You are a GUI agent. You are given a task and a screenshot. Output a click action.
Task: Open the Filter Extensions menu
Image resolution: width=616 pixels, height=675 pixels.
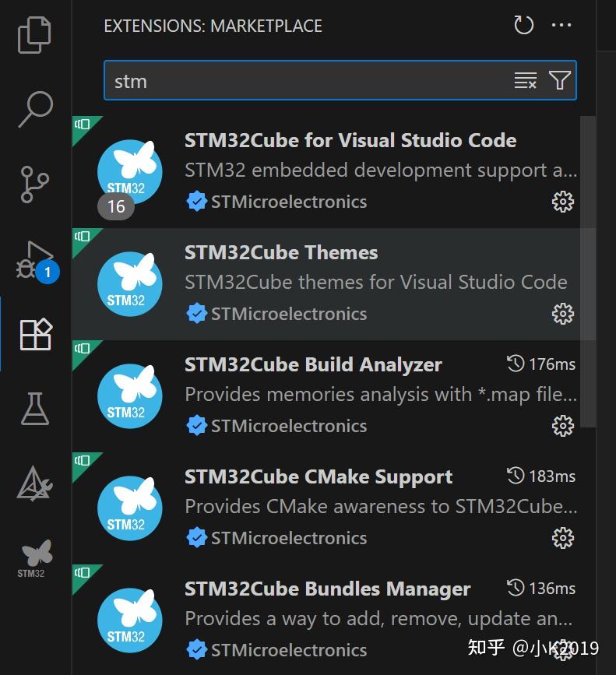[x=559, y=80]
